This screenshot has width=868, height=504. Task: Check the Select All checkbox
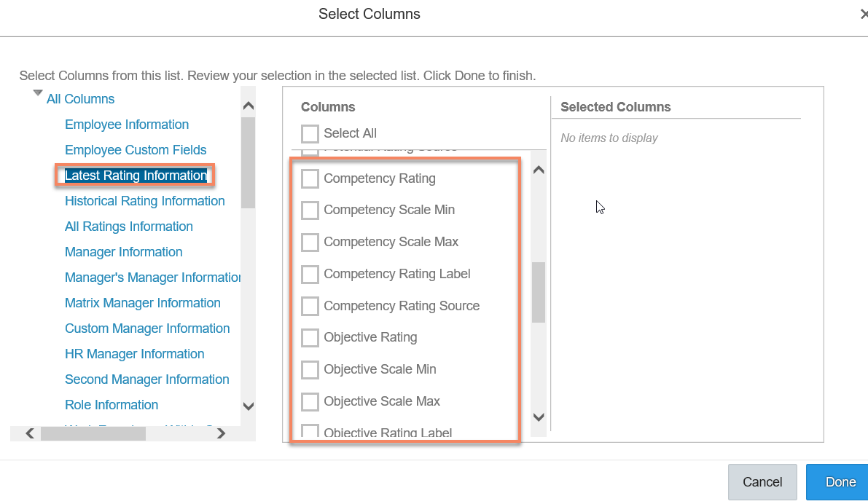pyautogui.click(x=310, y=133)
